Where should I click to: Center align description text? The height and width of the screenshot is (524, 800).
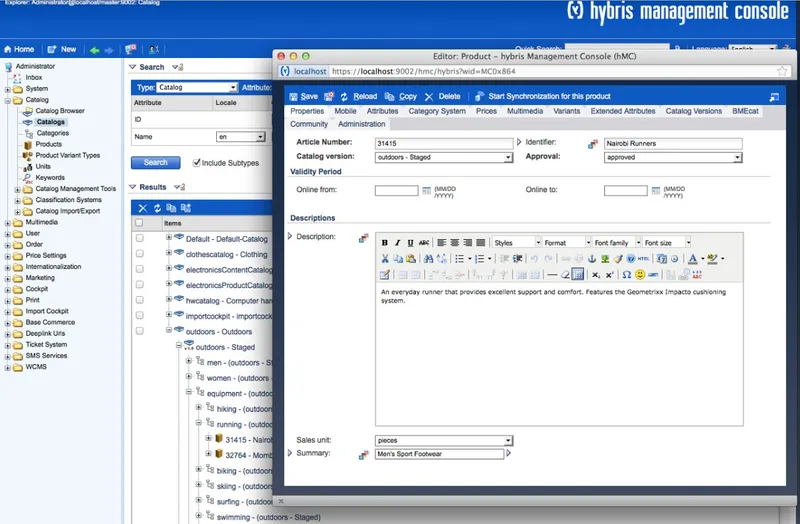[455, 243]
